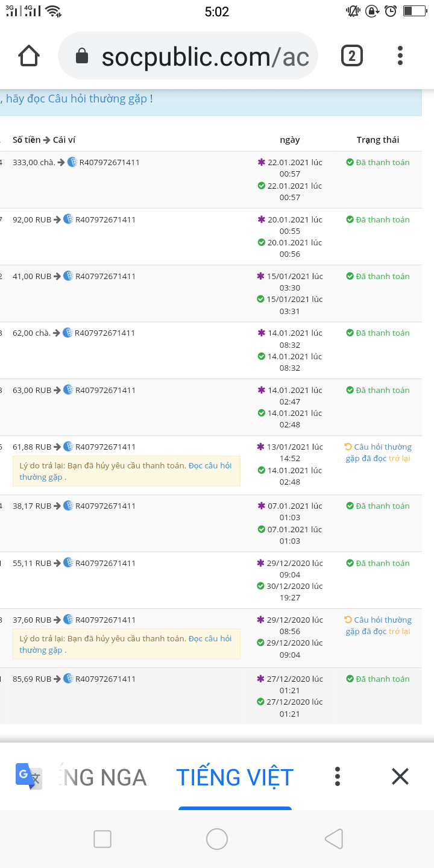Viewport: 434px width, 868px height.
Task: Close the Google Translate bar
Action: [x=400, y=776]
